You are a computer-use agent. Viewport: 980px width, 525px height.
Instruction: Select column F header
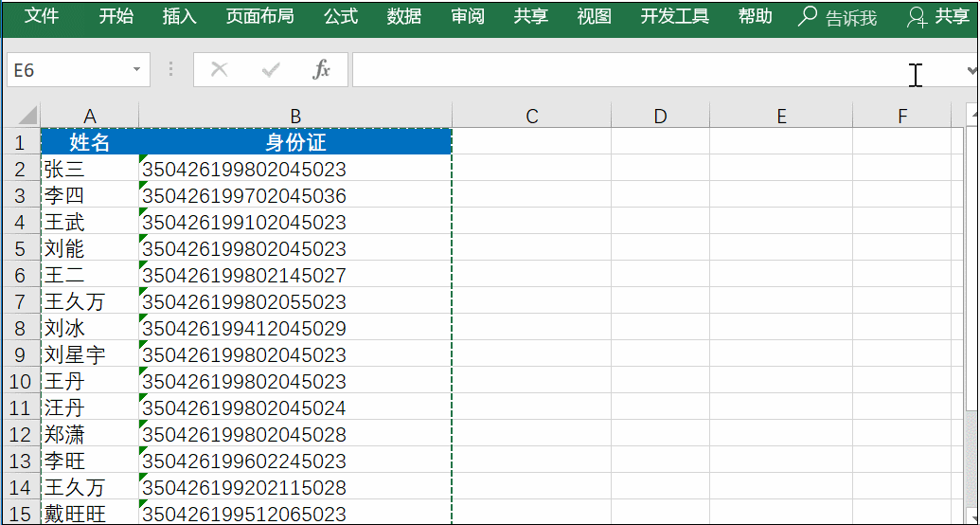click(901, 116)
